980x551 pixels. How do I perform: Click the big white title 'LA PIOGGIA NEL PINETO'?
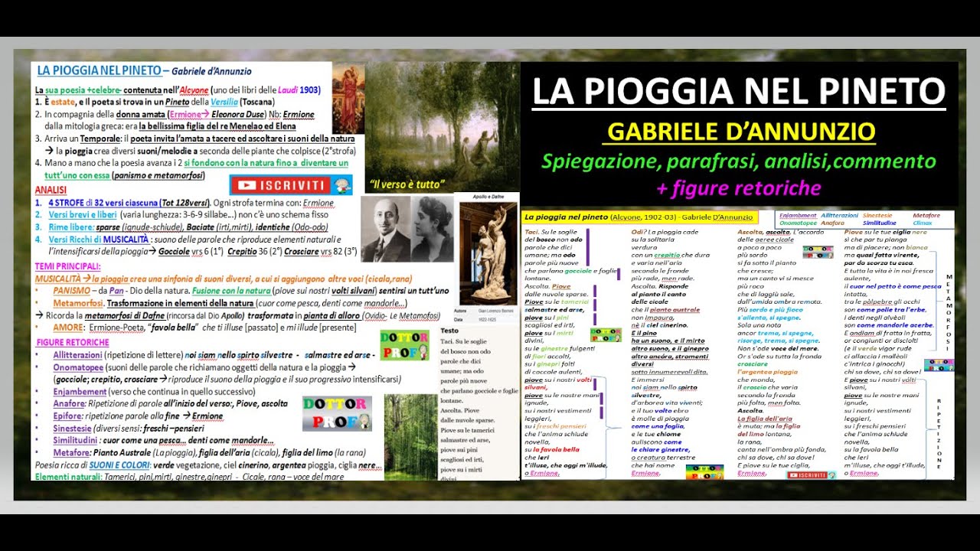coord(739,91)
